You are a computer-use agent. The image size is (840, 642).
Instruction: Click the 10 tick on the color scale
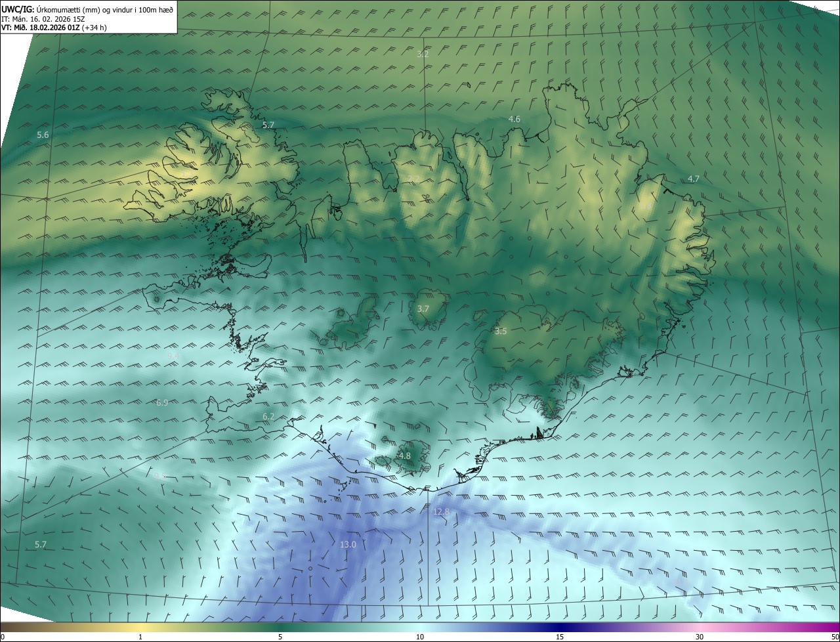pyautogui.click(x=420, y=637)
